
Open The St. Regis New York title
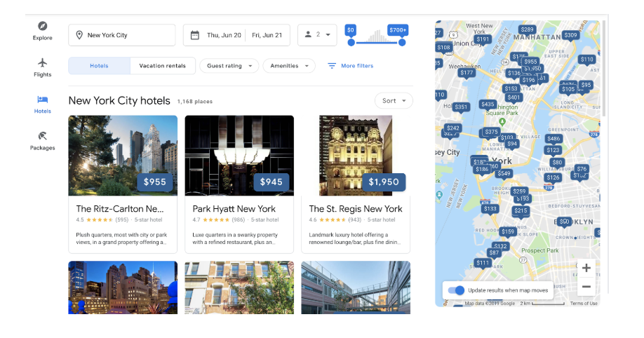click(x=356, y=209)
